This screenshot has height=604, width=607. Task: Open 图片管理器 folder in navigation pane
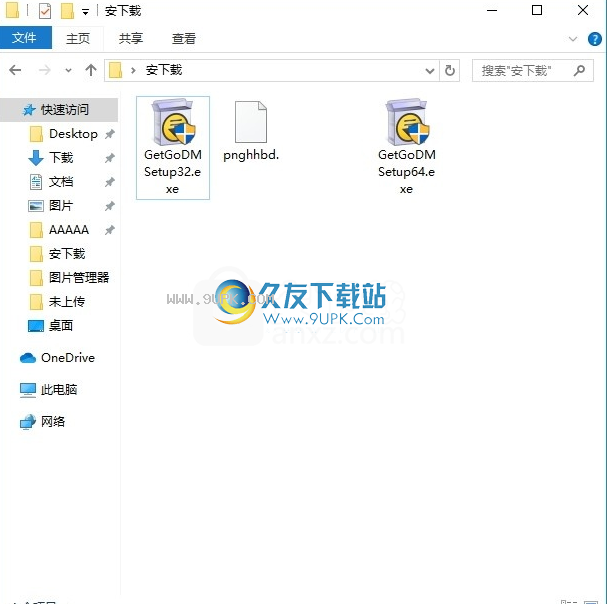69,278
